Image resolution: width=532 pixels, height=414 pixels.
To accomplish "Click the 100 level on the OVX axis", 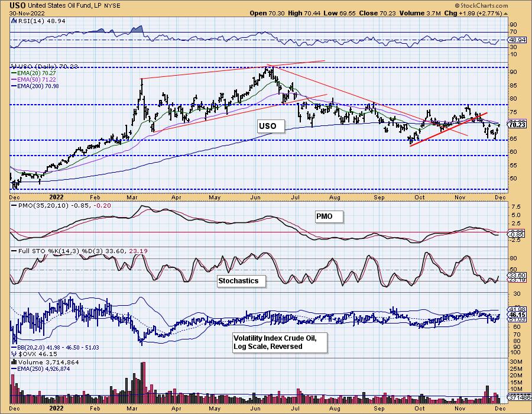I will coord(514,353).
